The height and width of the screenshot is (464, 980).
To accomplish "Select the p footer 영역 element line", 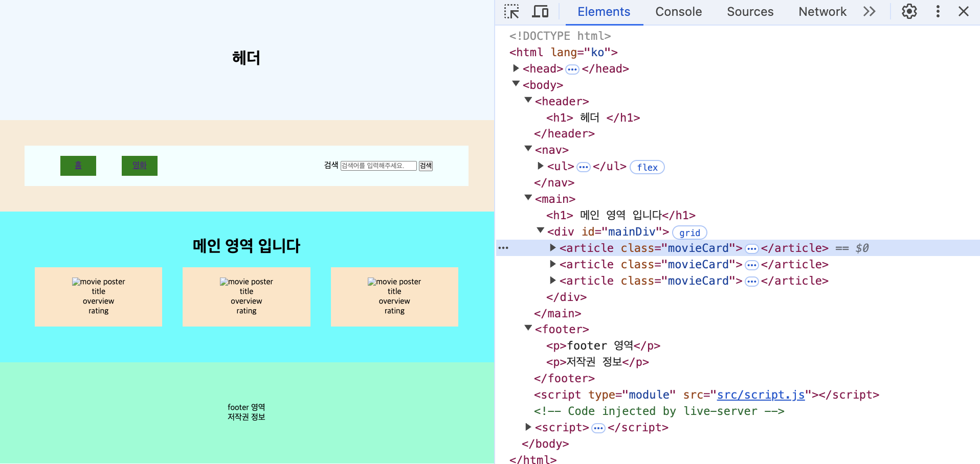I will [x=603, y=345].
